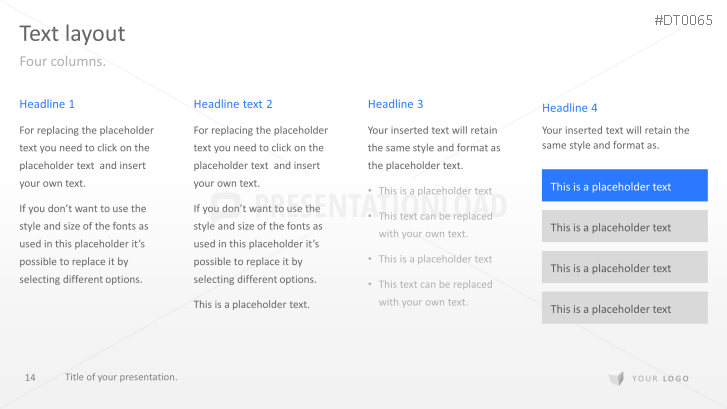Click the first paragraph under Headline 1
The image size is (727, 409).
click(87, 156)
